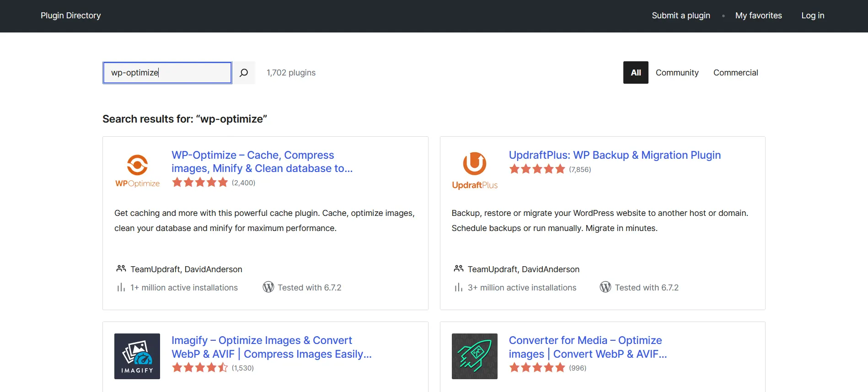Click Tested with 6.7.2 on UpdraftPlus card
Screen dimensions: 868x392
[647, 288]
